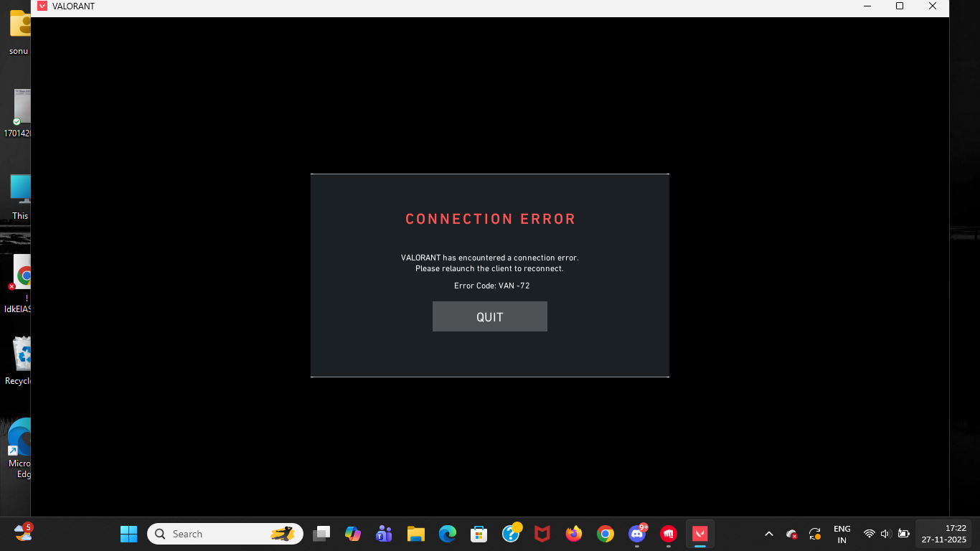Show hidden system tray icons
This screenshot has width=980, height=551.
coord(769,534)
